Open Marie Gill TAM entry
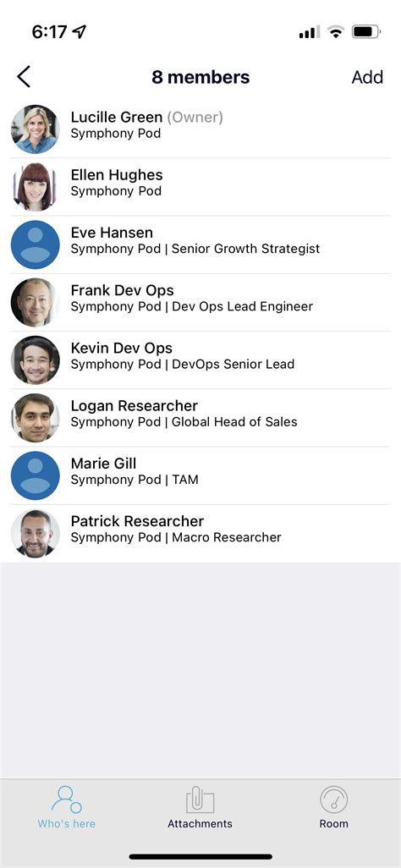This screenshot has height=868, width=401. (x=200, y=475)
